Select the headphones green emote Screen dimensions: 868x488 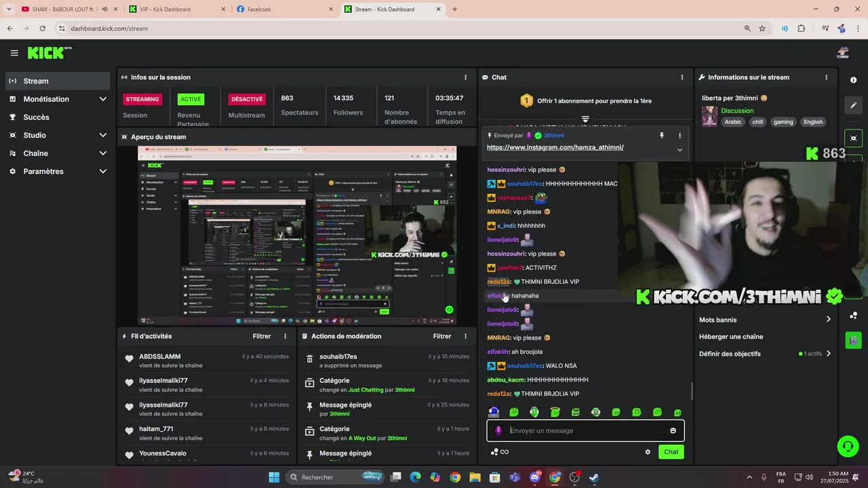coord(534,412)
